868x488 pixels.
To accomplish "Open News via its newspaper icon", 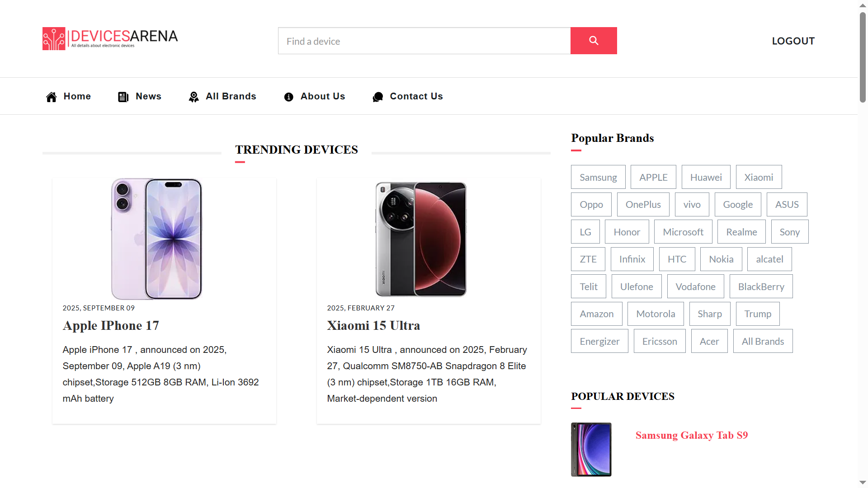I will point(123,96).
